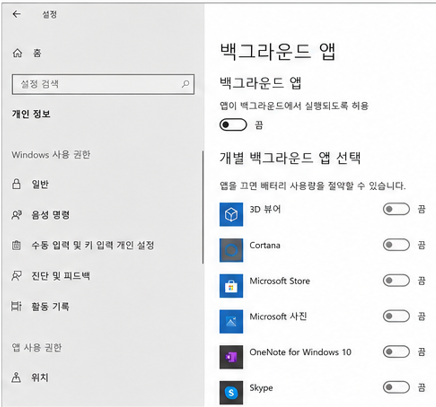Image resolution: width=436 pixels, height=407 pixels.
Task: Select the 활동 기록 icon
Action: [16, 306]
